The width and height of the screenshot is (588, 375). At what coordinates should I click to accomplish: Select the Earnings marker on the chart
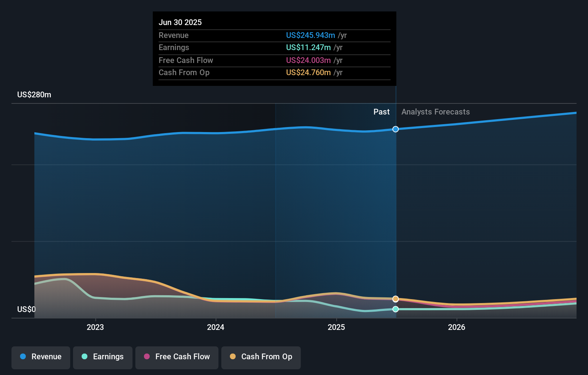[x=395, y=309]
